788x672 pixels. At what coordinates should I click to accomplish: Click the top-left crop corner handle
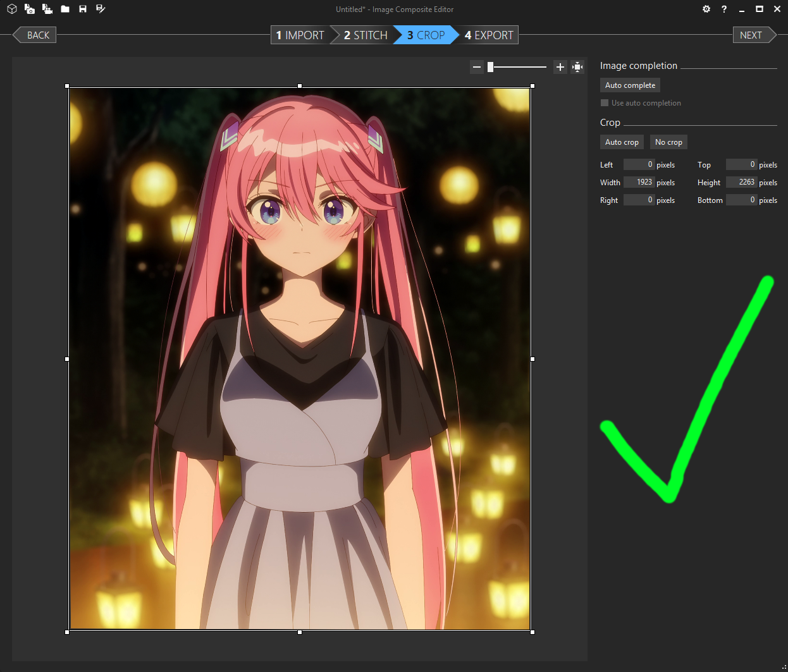point(68,86)
